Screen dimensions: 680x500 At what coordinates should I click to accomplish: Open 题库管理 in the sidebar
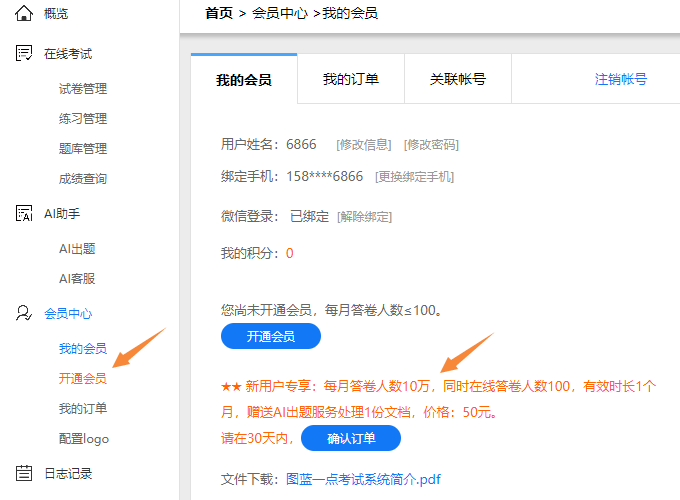point(83,149)
